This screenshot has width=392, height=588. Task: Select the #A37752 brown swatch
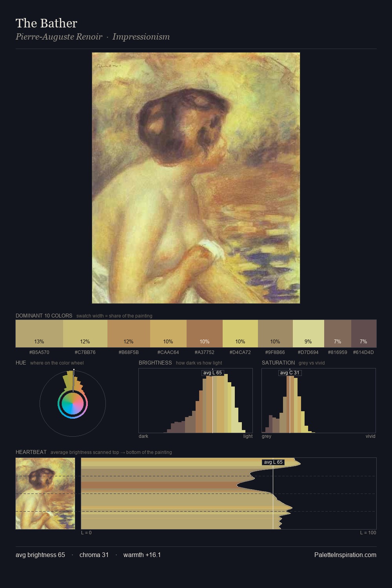205,334
